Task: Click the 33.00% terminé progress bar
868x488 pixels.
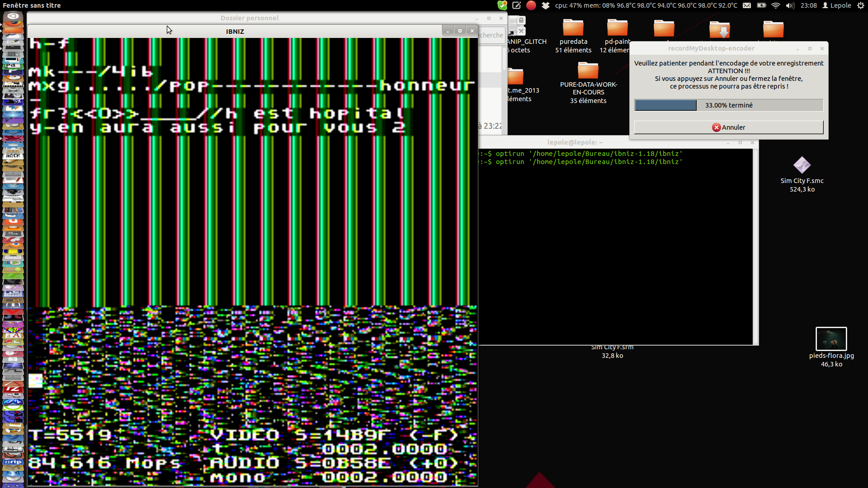Action: [x=728, y=105]
